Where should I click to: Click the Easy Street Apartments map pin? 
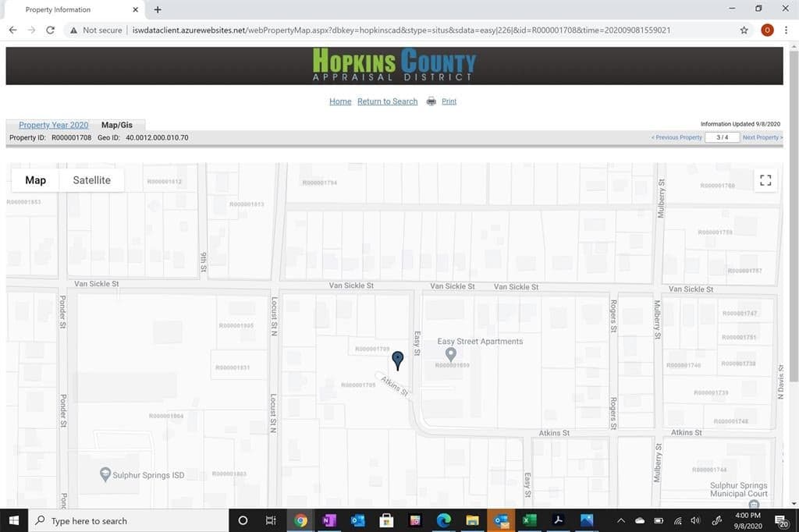450,353
